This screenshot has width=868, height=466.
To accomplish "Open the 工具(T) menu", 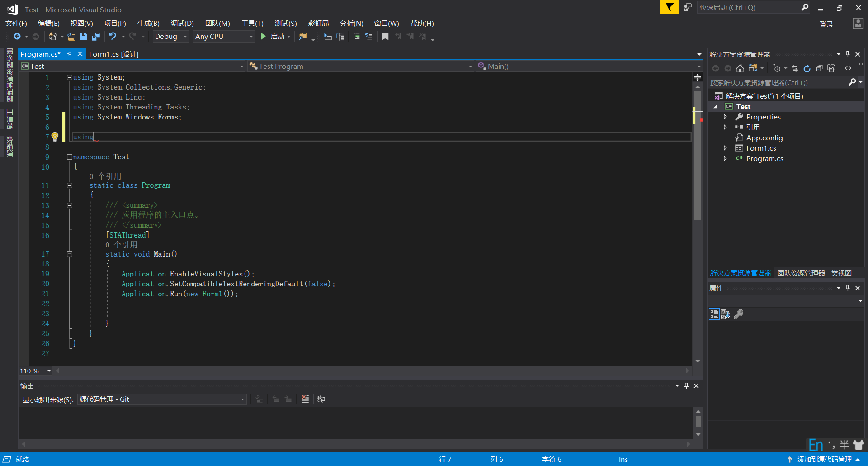I will 252,23.
